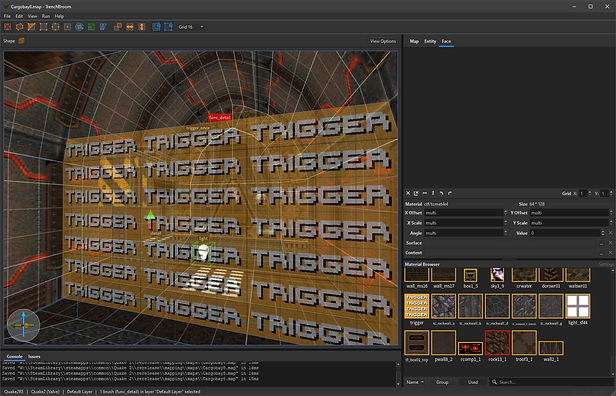The width and height of the screenshot is (616, 396).
Task: Expand the View Options panel
Action: [383, 41]
